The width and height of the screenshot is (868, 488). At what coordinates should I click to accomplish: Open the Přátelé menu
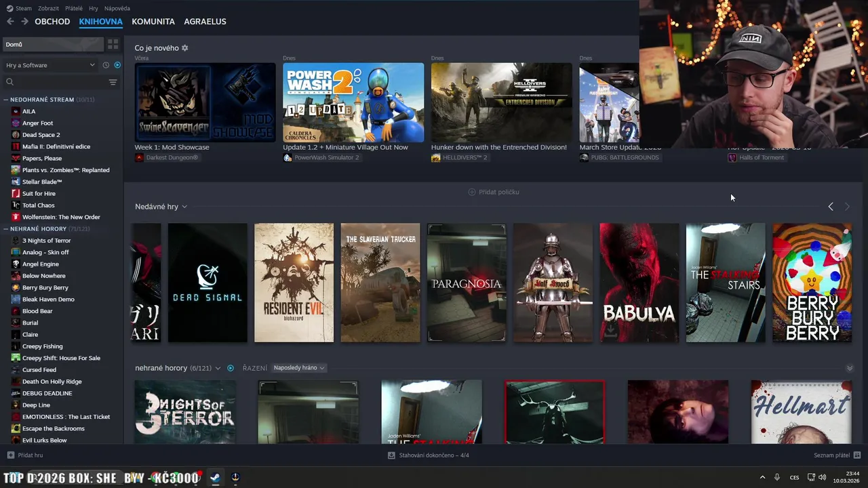click(74, 8)
